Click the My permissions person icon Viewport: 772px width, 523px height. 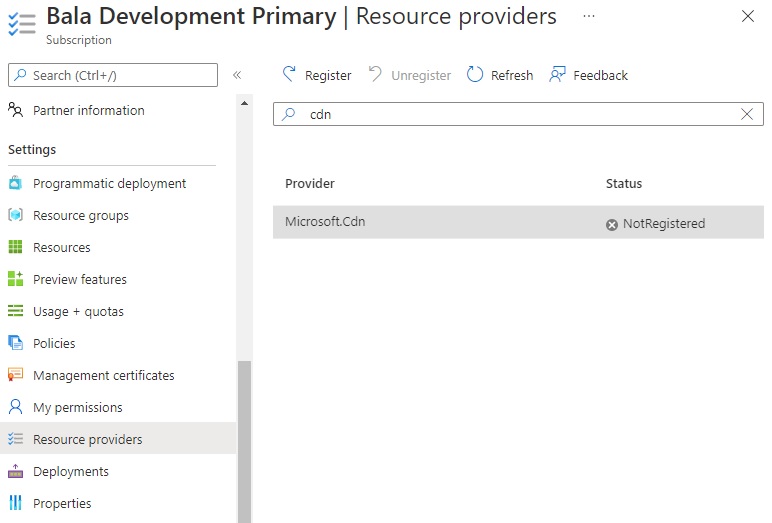(15, 407)
